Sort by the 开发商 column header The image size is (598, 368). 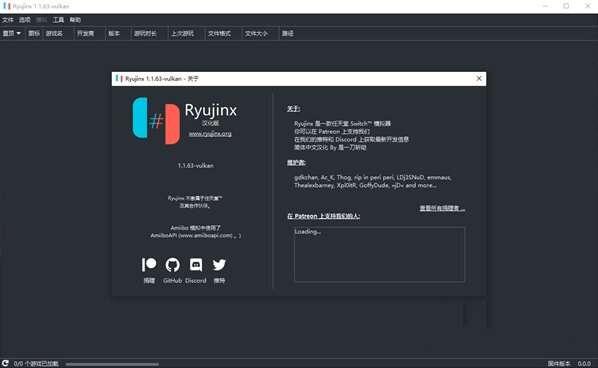[85, 34]
